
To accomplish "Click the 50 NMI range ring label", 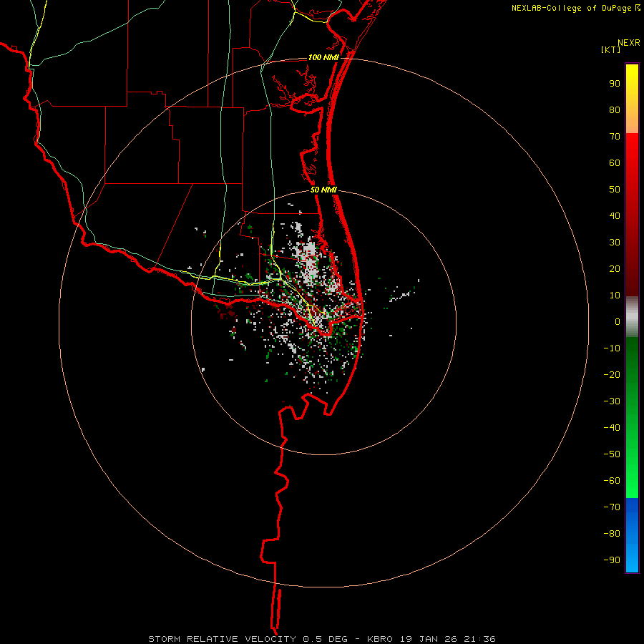I will pos(323,190).
